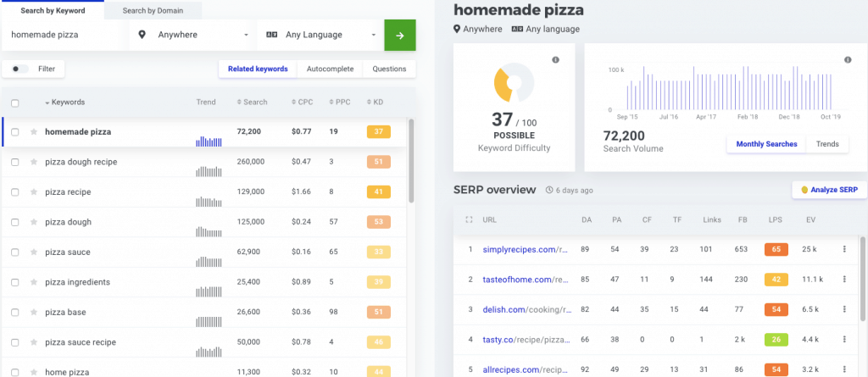Click the green LPS 26 badge
868x377 pixels.
(x=776, y=340)
